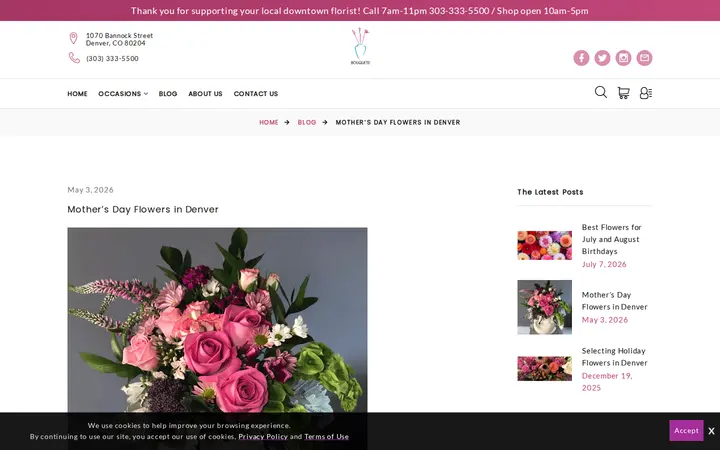Open the Terms of Use link

point(326,437)
